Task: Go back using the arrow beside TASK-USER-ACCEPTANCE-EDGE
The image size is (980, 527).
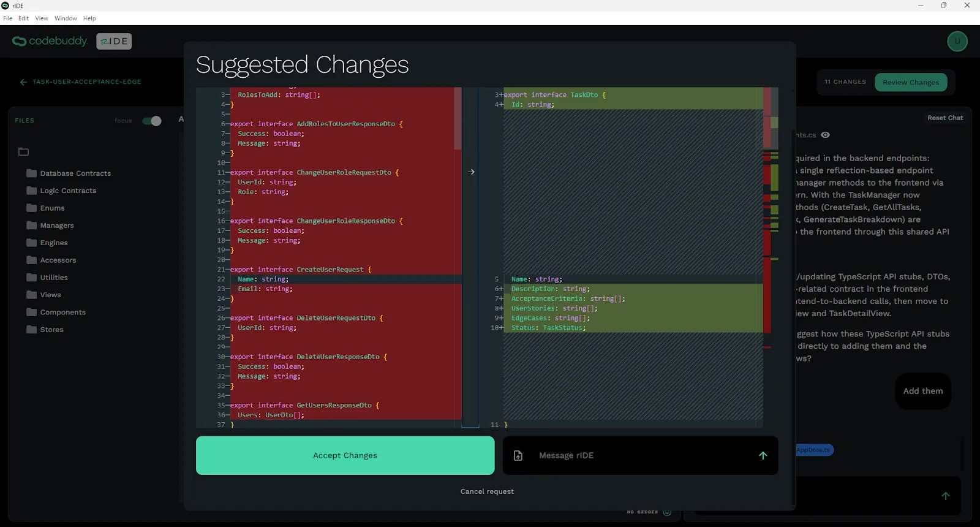Action: tap(23, 82)
